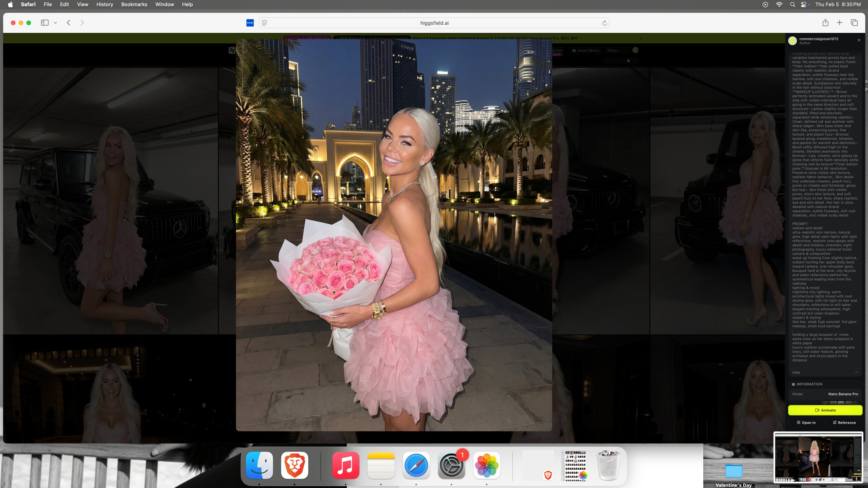Go back to the previous page

coord(69,23)
